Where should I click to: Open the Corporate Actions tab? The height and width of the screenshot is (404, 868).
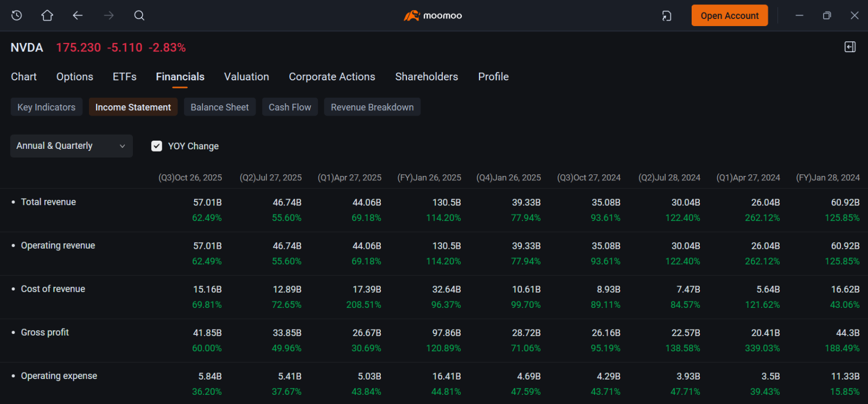(x=332, y=77)
